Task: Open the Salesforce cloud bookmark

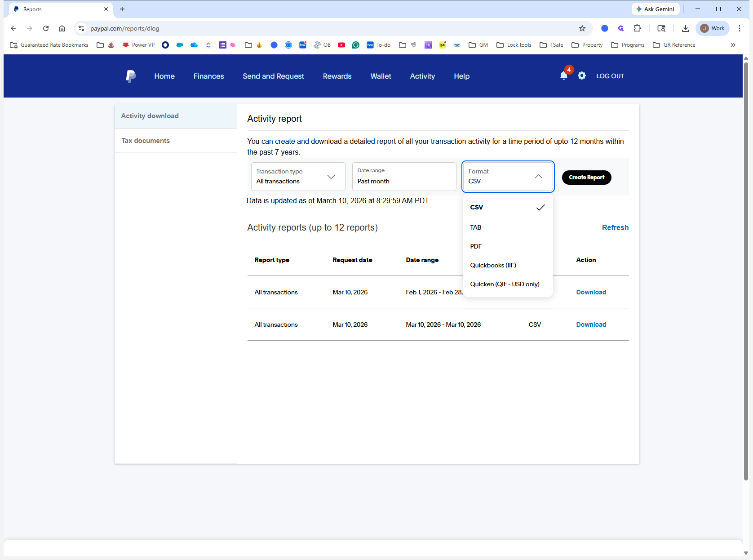Action: [180, 45]
